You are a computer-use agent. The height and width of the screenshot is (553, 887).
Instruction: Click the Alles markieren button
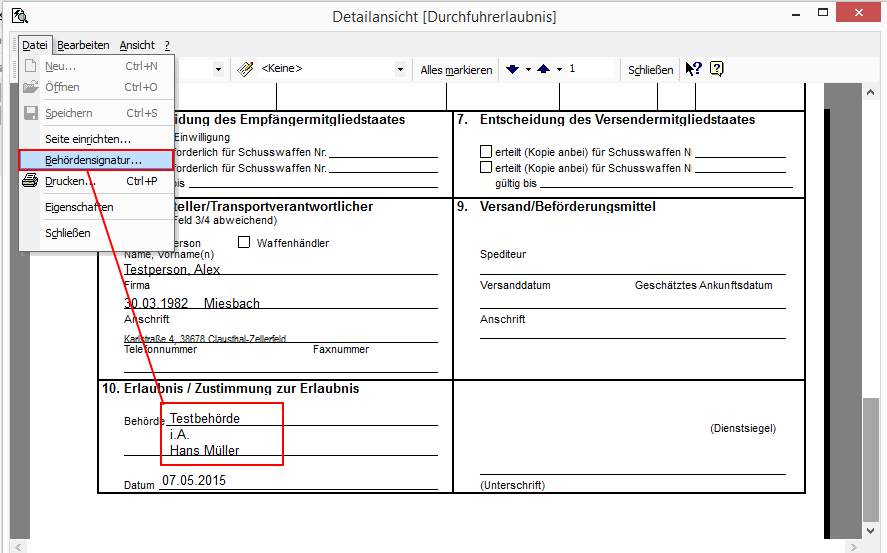tap(456, 70)
